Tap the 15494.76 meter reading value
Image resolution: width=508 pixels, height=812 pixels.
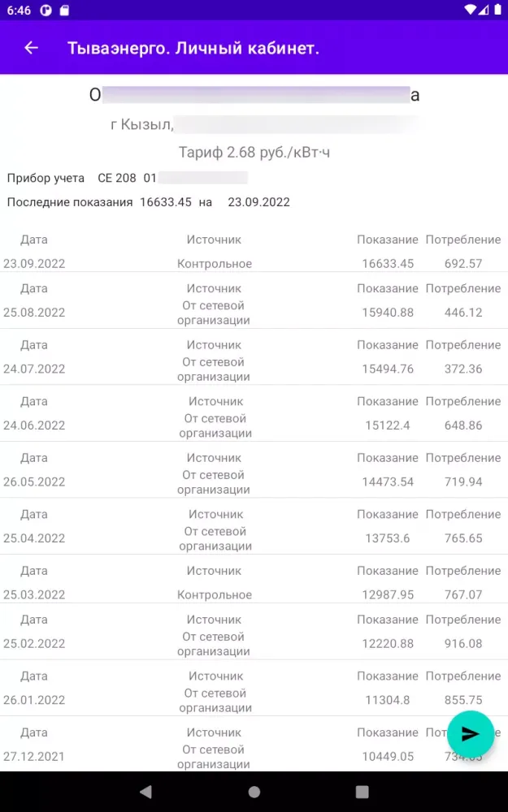coord(388,369)
